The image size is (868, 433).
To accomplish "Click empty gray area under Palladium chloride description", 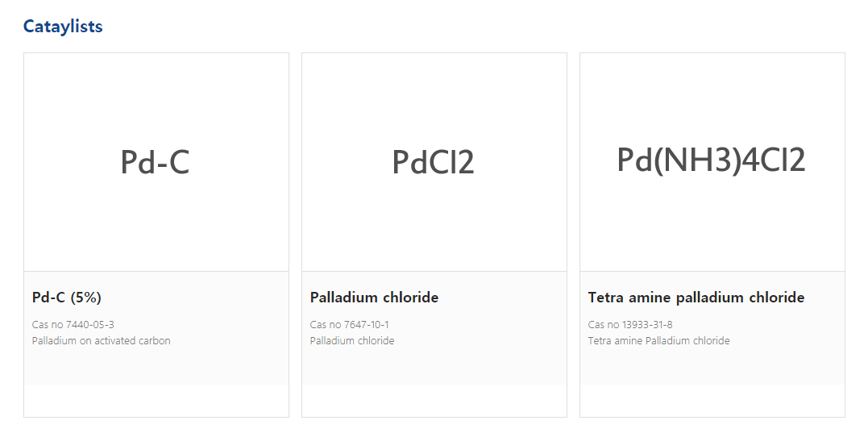I will (434, 367).
